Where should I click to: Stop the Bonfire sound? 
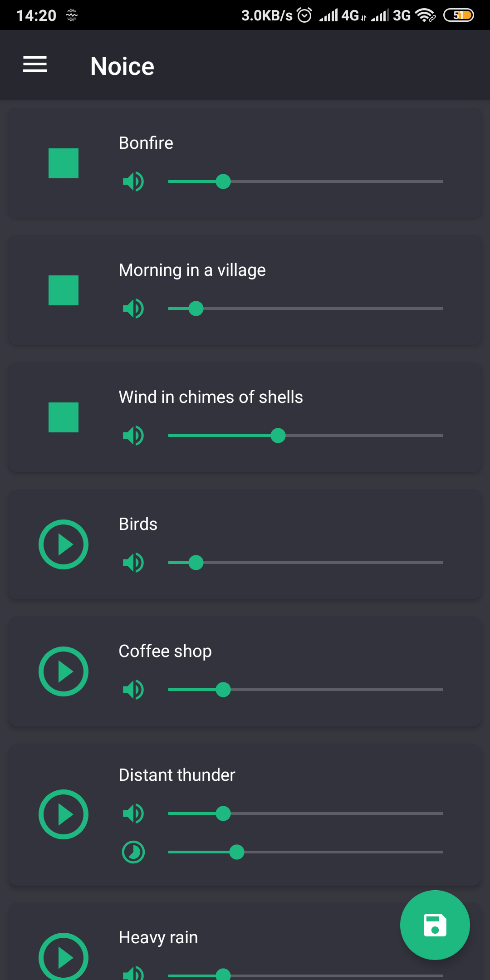64,163
